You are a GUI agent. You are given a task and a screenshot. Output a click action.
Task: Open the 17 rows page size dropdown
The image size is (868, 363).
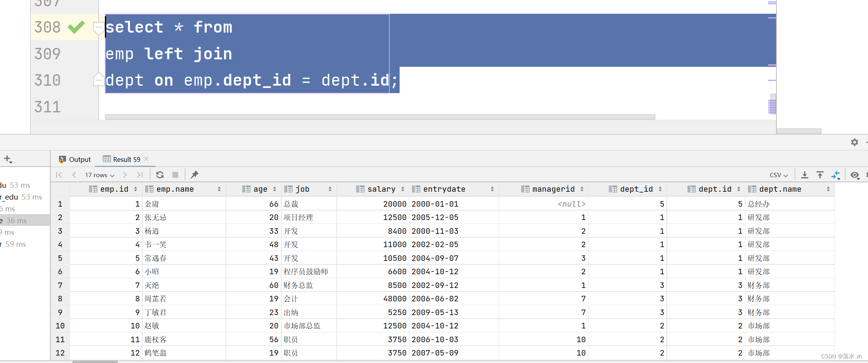click(x=99, y=175)
